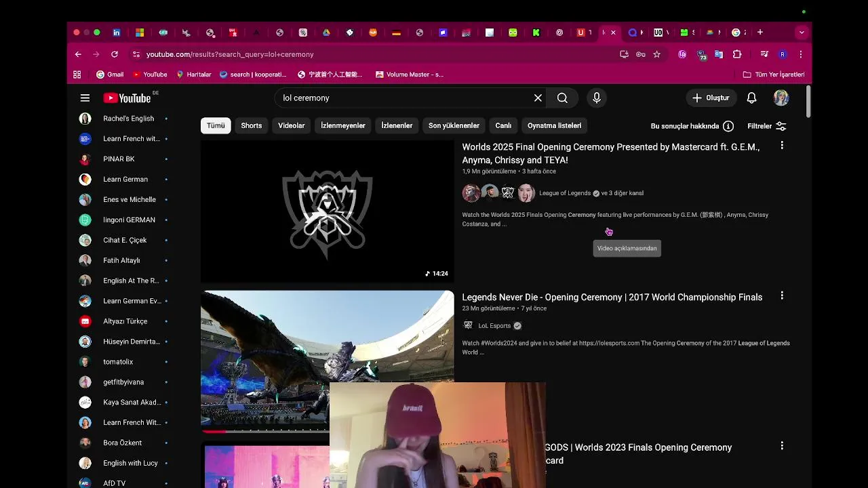The height and width of the screenshot is (488, 868).
Task: Open Chrome profile avatar R
Action: tap(783, 54)
